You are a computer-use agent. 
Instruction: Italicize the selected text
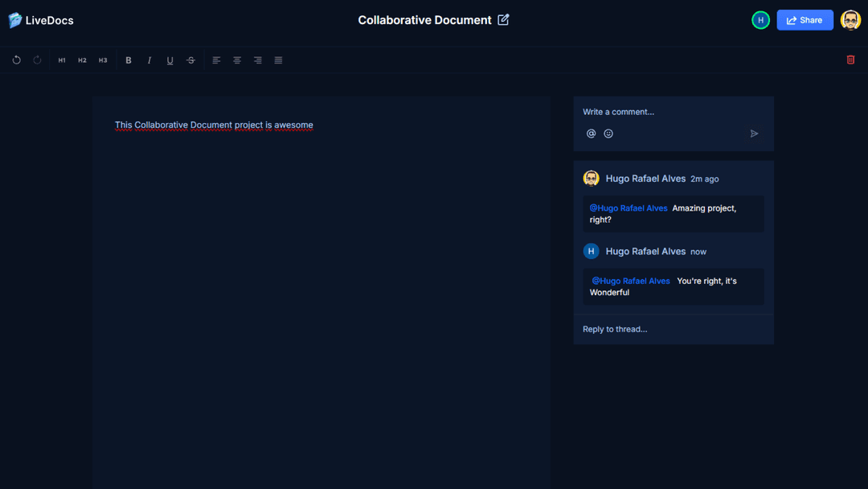pyautogui.click(x=149, y=60)
